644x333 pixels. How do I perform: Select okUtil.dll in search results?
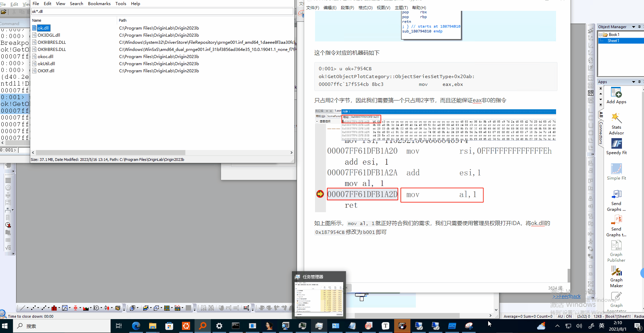46,63
